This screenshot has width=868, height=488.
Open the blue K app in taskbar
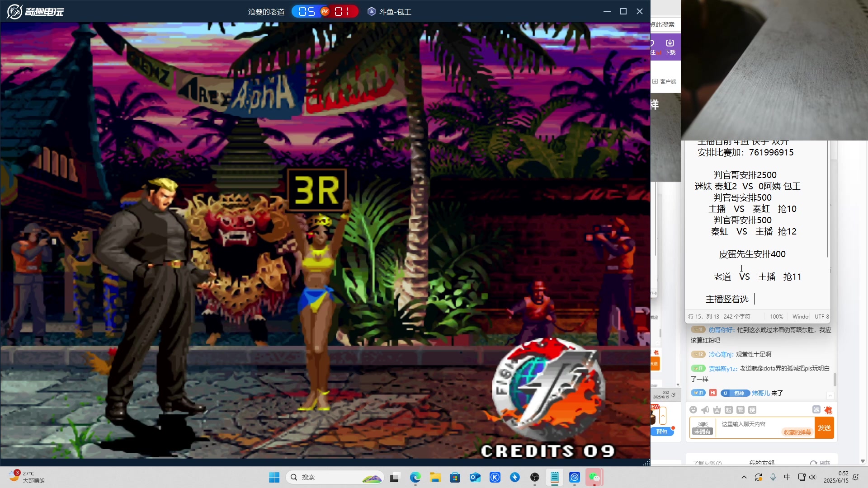495,477
